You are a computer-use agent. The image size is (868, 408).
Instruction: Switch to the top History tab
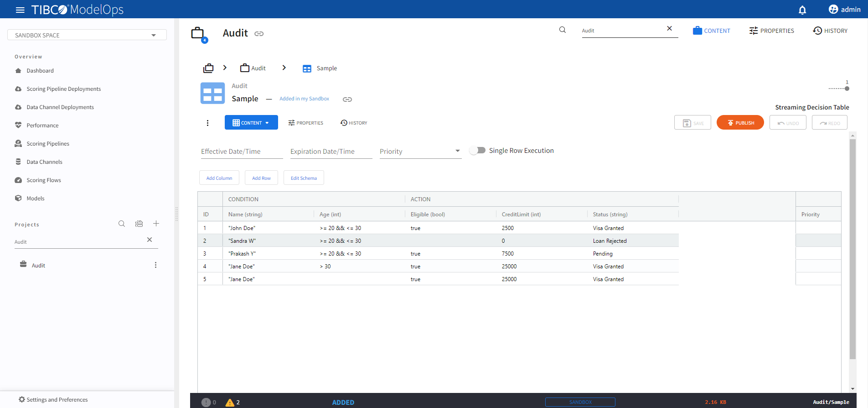coord(830,31)
